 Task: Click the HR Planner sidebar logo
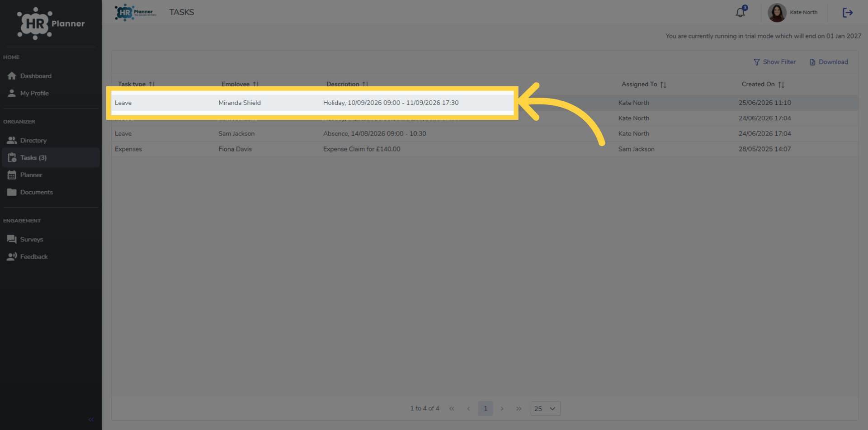51,24
